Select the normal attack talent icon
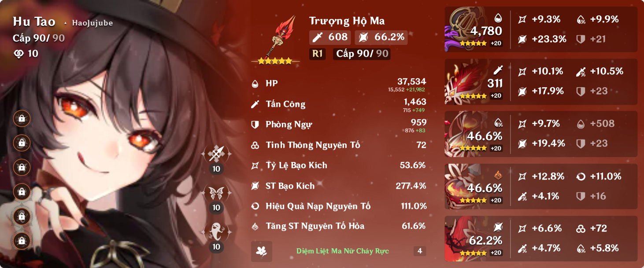The width and height of the screenshot is (644, 268). [216, 154]
